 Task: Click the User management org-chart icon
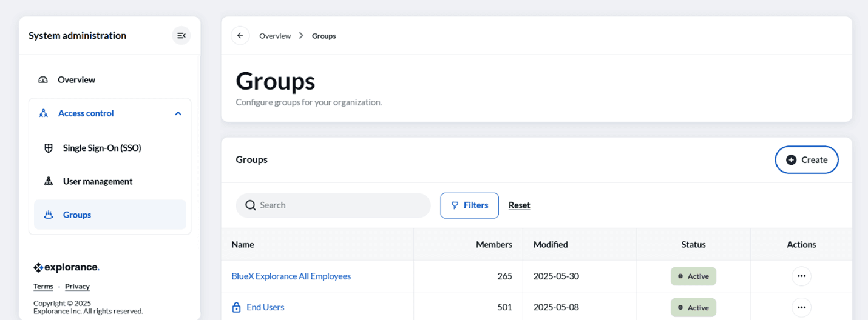[49, 181]
